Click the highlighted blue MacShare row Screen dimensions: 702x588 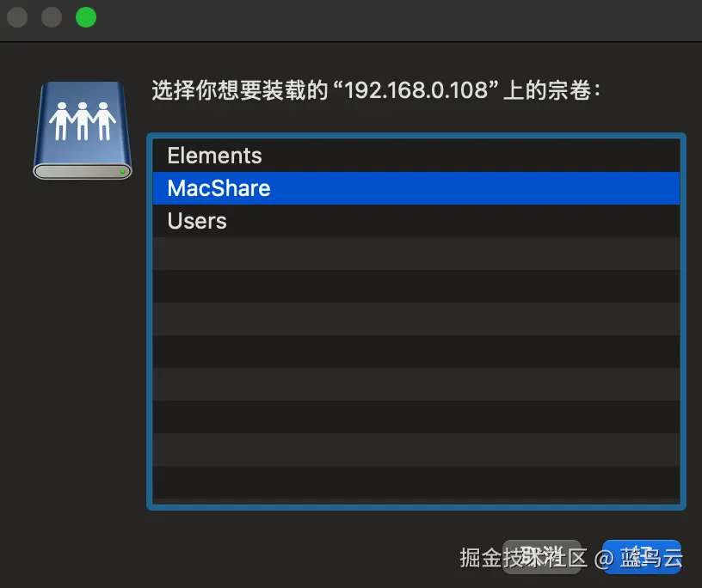344,187
